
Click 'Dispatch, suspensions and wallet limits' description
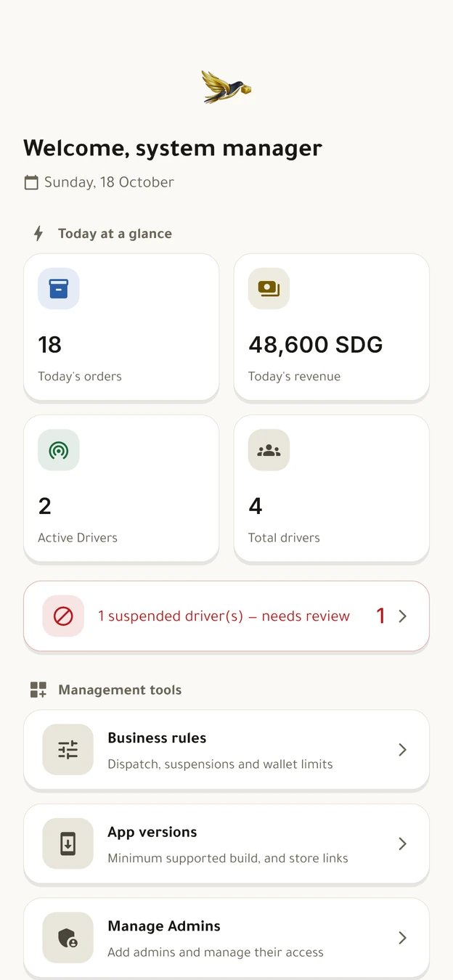(x=220, y=764)
